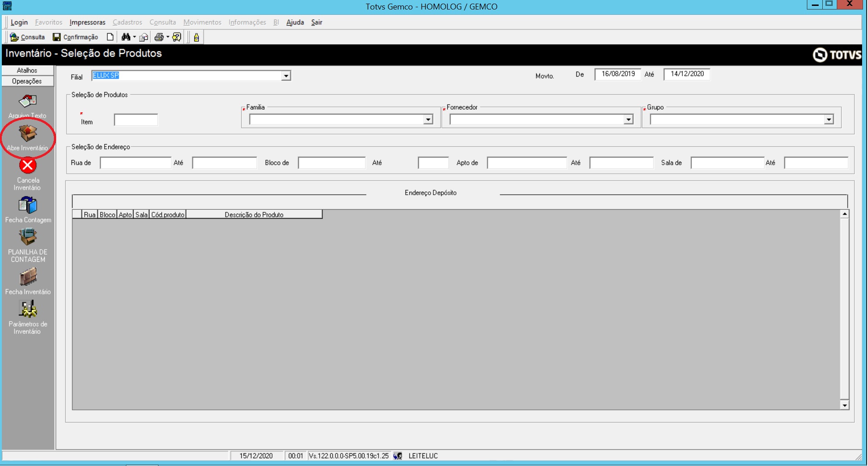Focus the Bloco de field

pyautogui.click(x=331, y=163)
